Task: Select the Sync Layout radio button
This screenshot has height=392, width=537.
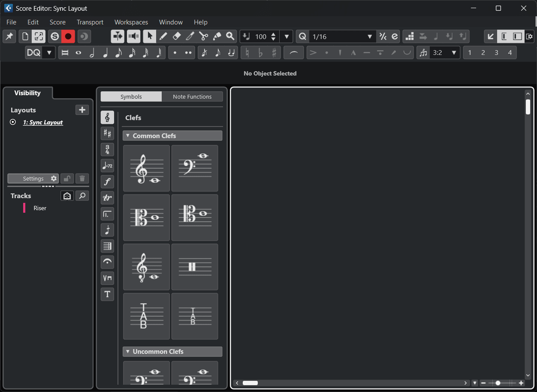Action: (x=13, y=122)
